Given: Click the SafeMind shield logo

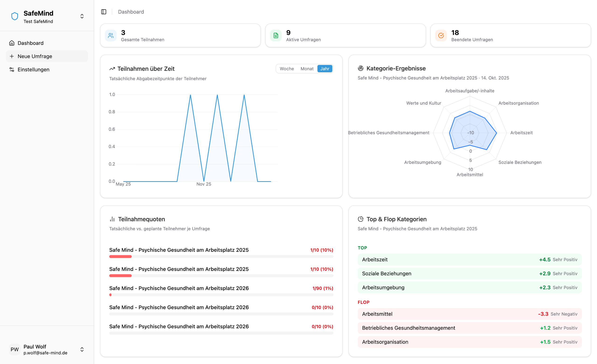Looking at the screenshot, I should pos(15,16).
